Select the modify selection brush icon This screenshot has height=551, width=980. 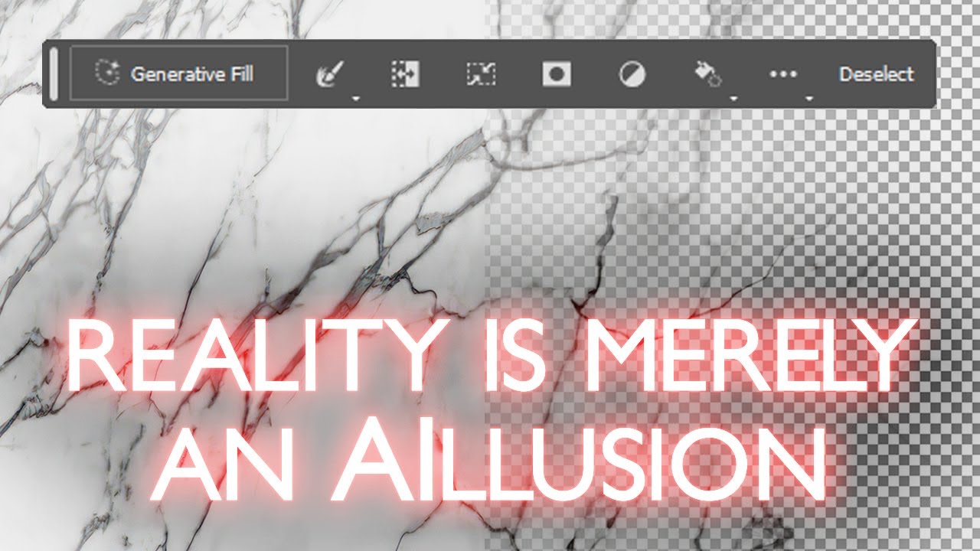pyautogui.click(x=330, y=74)
